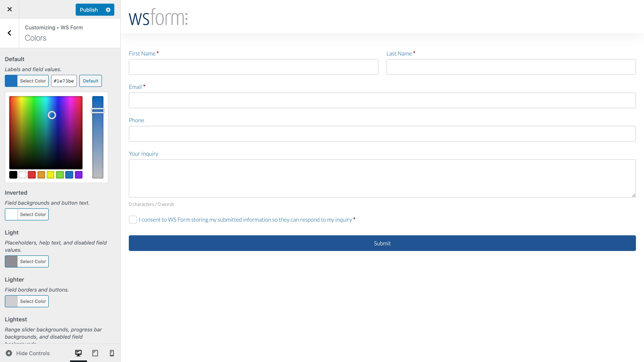Pick the red palette swatch
Image resolution: width=644 pixels, height=362 pixels.
coord(32,175)
